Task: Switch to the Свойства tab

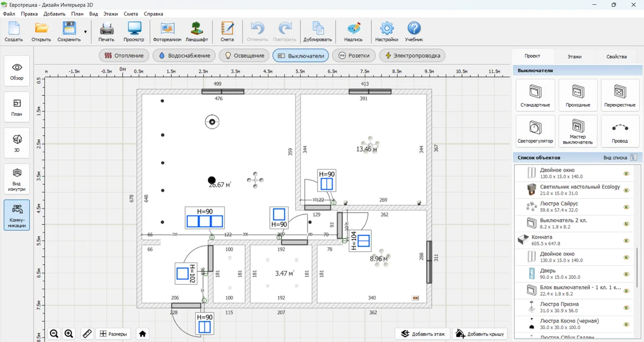Action: [616, 56]
